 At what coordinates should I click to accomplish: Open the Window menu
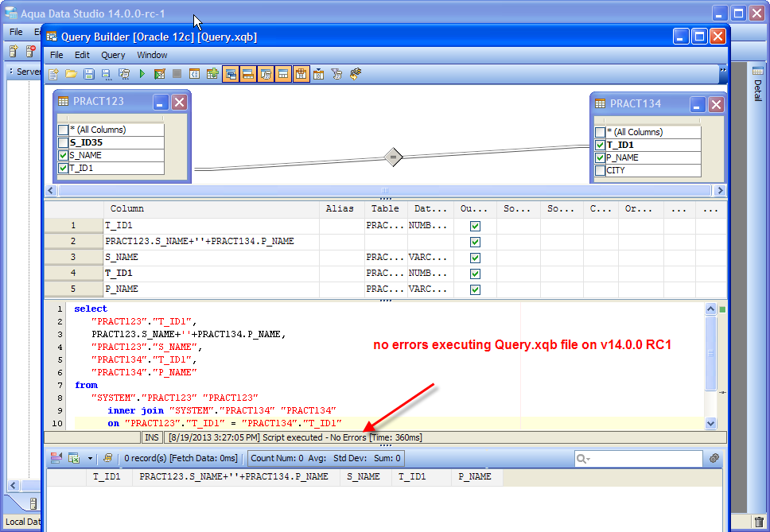coord(152,55)
